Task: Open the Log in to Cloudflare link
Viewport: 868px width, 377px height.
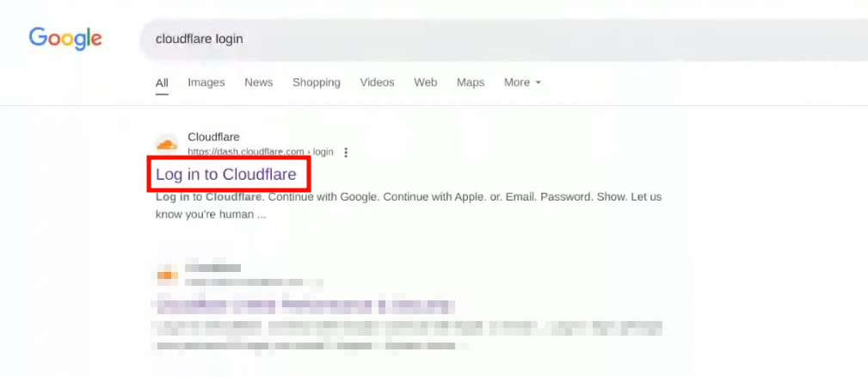Action: point(226,175)
